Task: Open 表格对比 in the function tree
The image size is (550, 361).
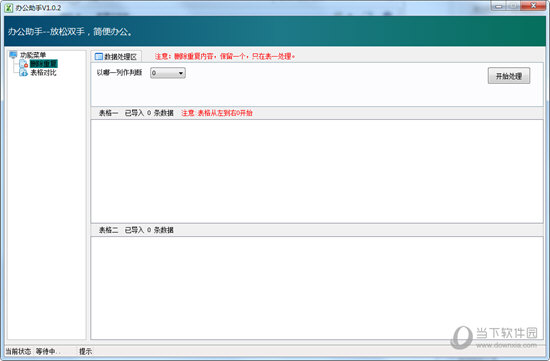Action: pyautogui.click(x=43, y=73)
